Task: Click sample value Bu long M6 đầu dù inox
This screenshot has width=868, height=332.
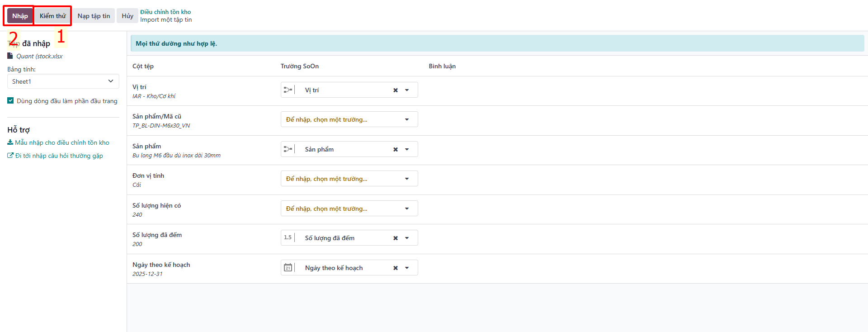Action: [176, 156]
